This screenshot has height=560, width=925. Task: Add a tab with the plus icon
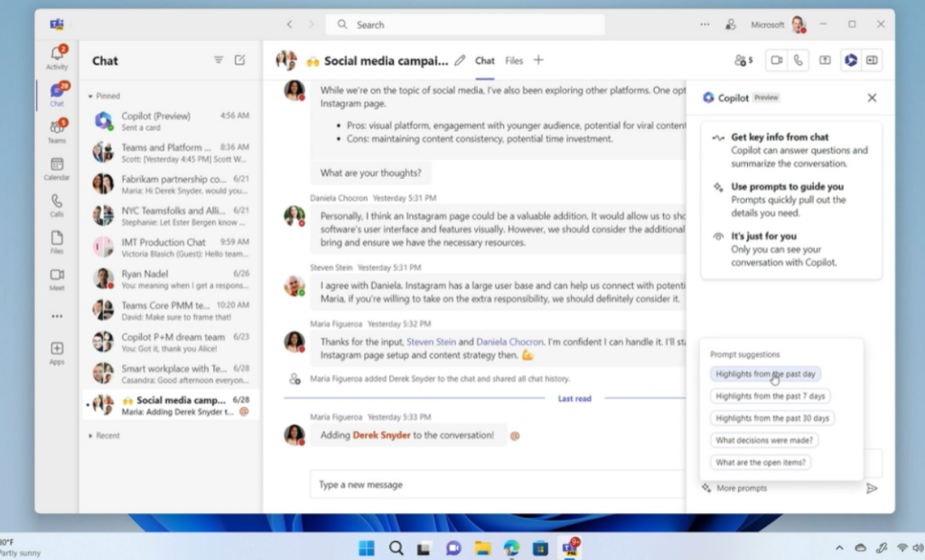coord(538,61)
